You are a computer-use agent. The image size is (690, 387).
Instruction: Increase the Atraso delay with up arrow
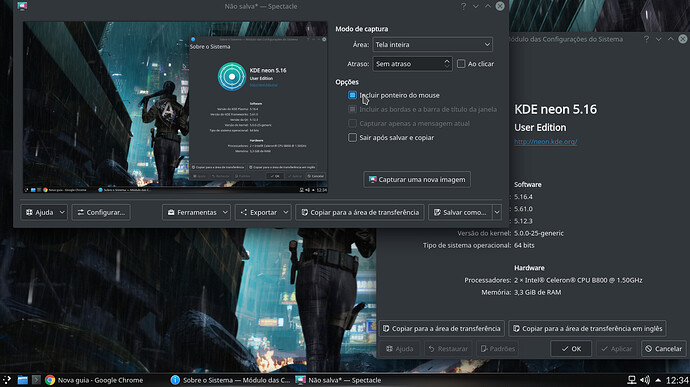447,61
